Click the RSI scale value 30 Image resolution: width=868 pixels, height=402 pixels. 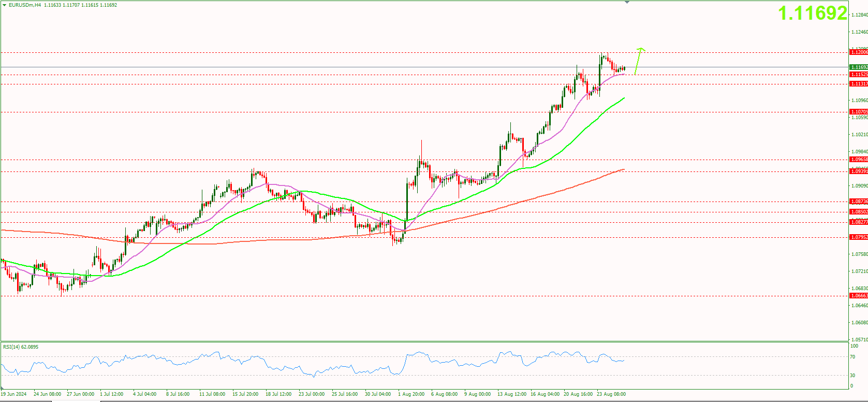click(x=852, y=376)
